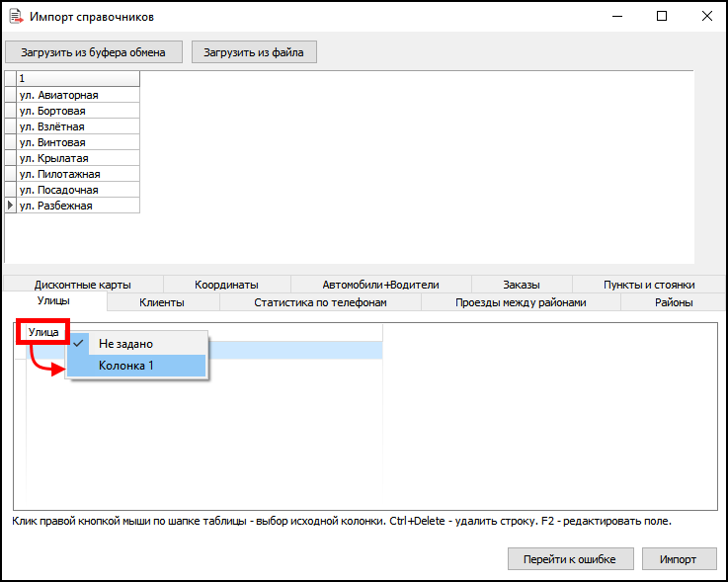728x582 pixels.
Task: Click the Улица column header
Action: (x=44, y=333)
